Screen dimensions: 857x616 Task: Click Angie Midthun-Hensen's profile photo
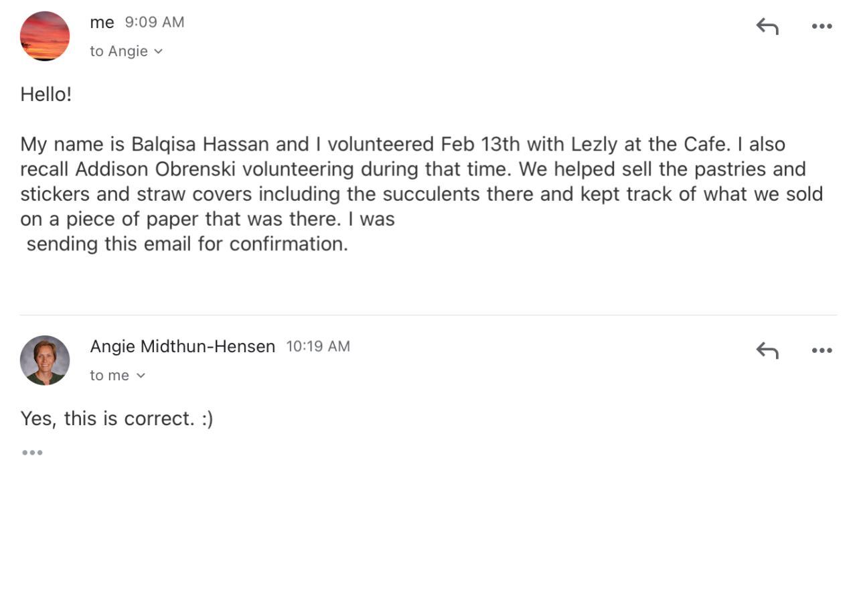coord(45,360)
